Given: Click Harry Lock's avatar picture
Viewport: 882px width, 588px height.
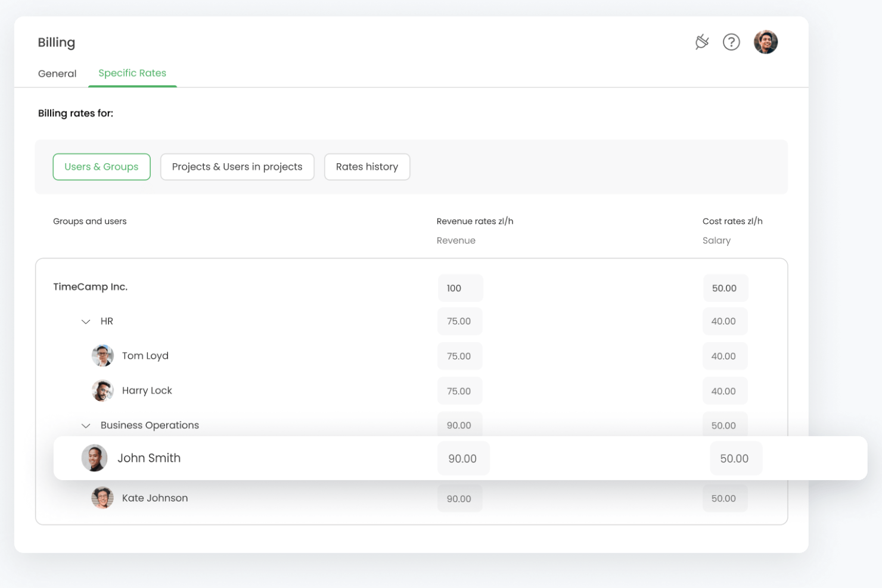Looking at the screenshot, I should coord(103,391).
